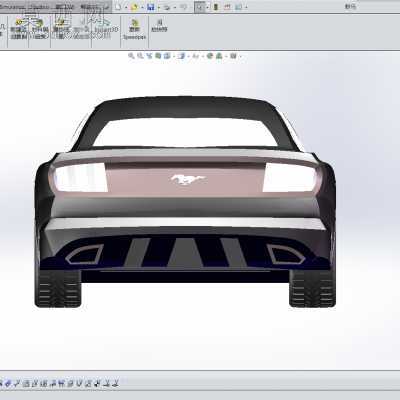Return to the previous view
400x400 pixels.
pyautogui.click(x=149, y=56)
